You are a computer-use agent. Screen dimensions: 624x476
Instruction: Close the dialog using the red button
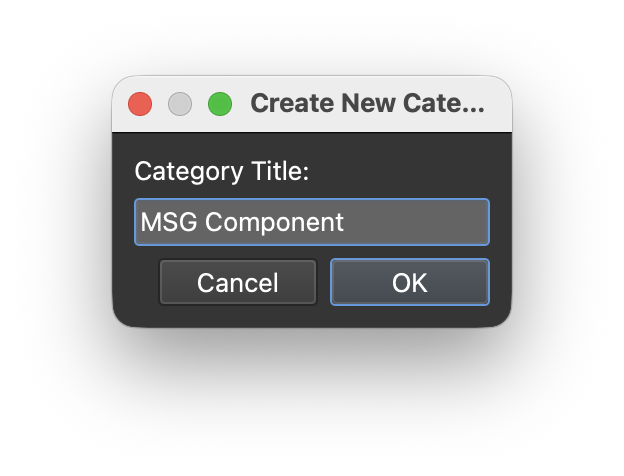[x=140, y=104]
